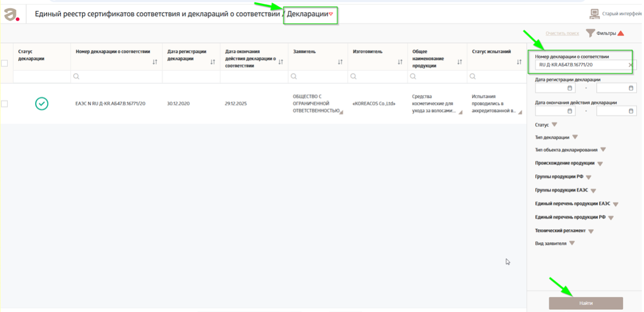Expand the Статус filter section

coord(555,125)
